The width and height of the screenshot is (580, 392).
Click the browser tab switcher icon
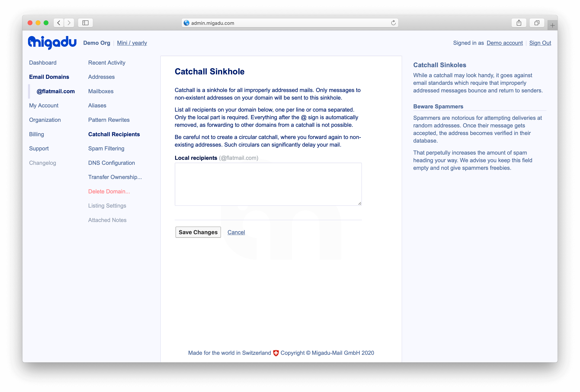(x=536, y=22)
